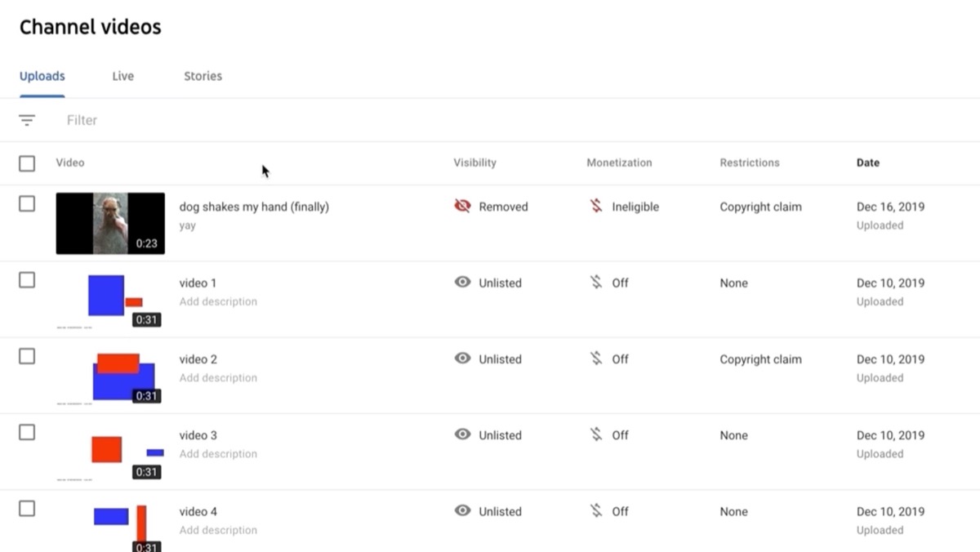
Task: Click the Unlisted eye icon for video 4
Action: pos(461,511)
